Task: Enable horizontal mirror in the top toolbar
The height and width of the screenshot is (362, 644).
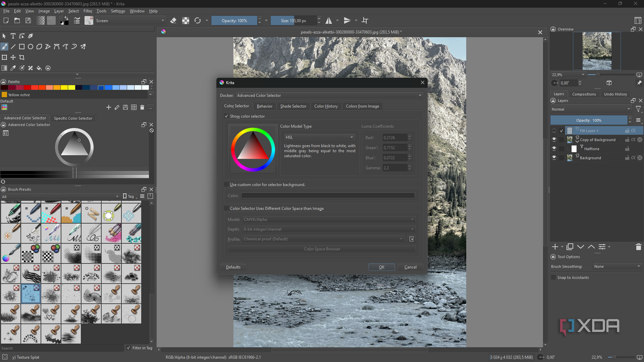Action: click(x=328, y=20)
